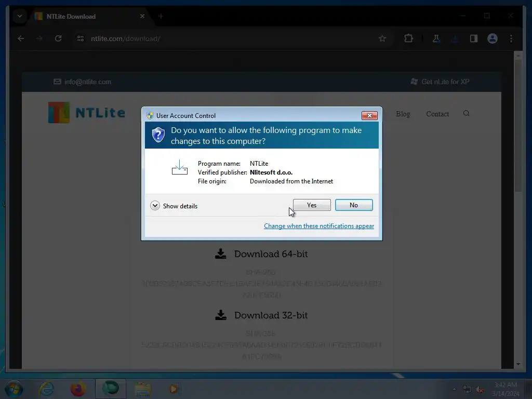Open a new browser tab
Image resolution: width=532 pixels, height=399 pixels.
tap(161, 16)
